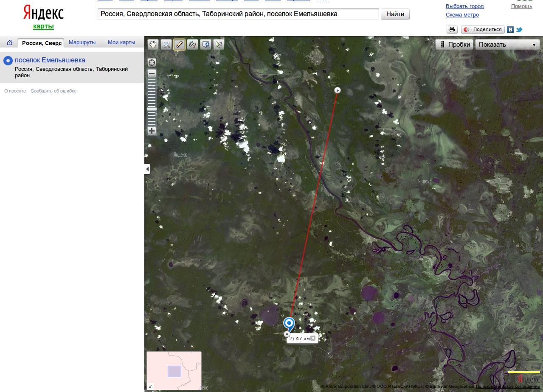Open the Мои карты tab
Image resolution: width=543 pixels, height=392 pixels.
click(x=121, y=42)
